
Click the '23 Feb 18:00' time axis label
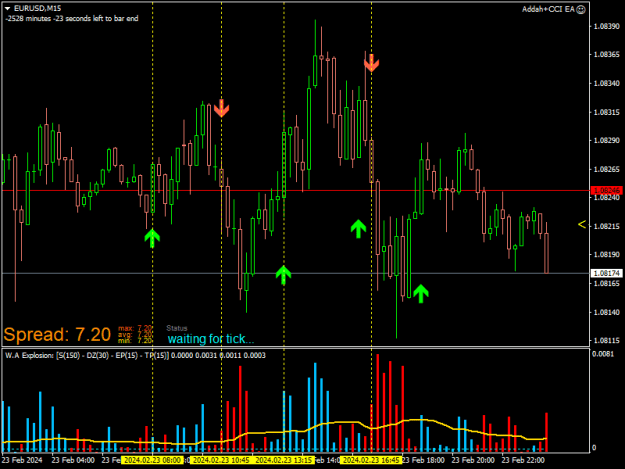(x=423, y=460)
